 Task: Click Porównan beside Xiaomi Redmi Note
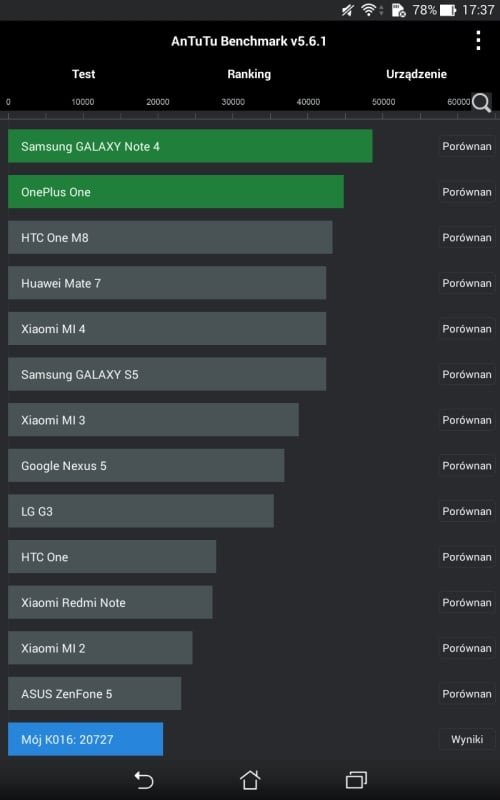(x=467, y=603)
